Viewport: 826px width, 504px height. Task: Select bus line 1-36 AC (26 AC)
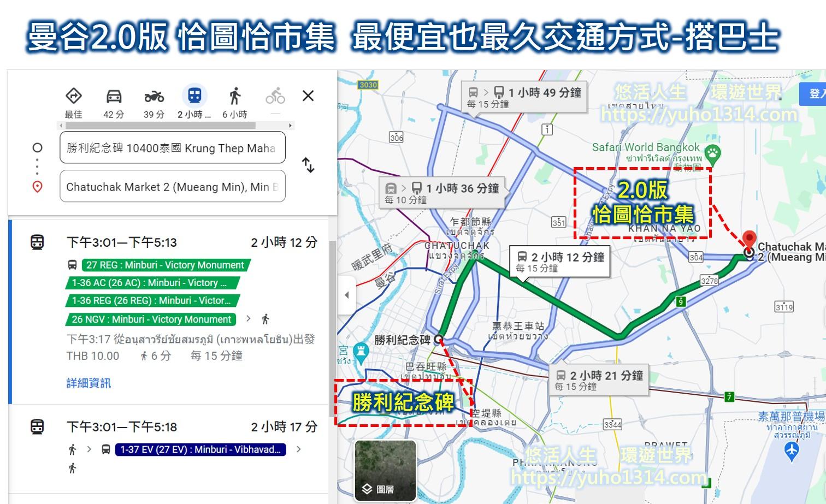click(x=152, y=283)
